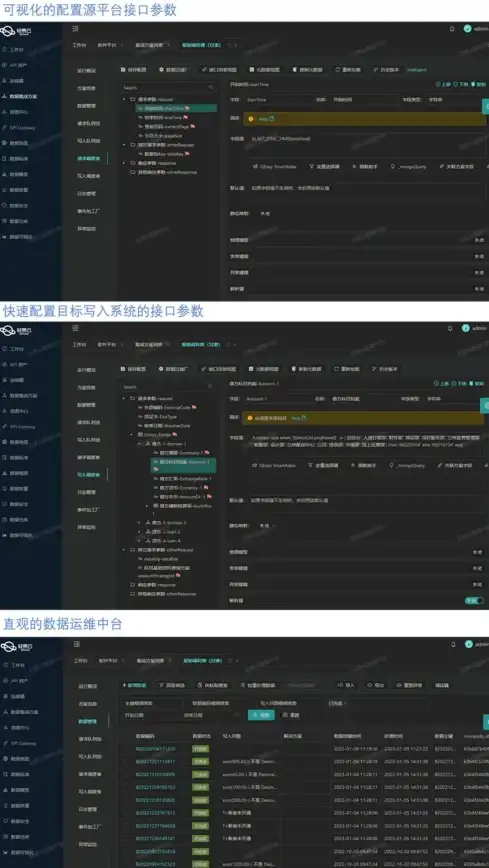The image size is (489, 868).
Task: Open 异常监控 menu on the data-ops screen
Action: click(x=87, y=845)
